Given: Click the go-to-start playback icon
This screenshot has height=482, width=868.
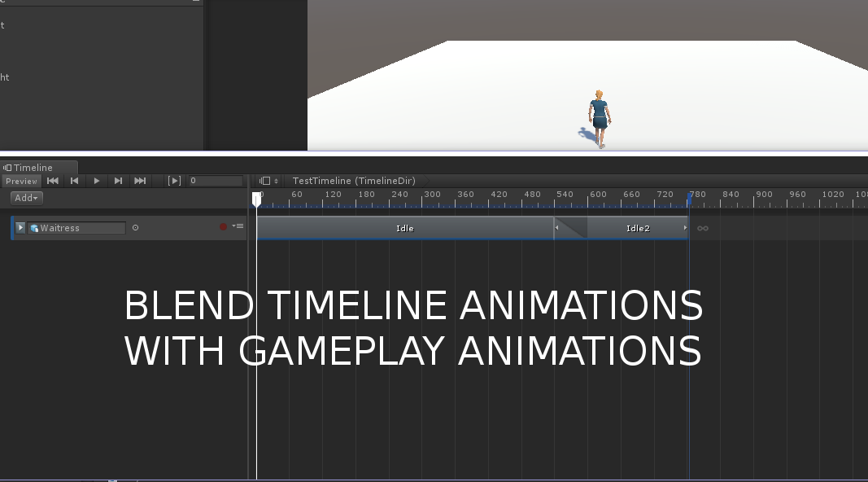Looking at the screenshot, I should pos(52,181).
